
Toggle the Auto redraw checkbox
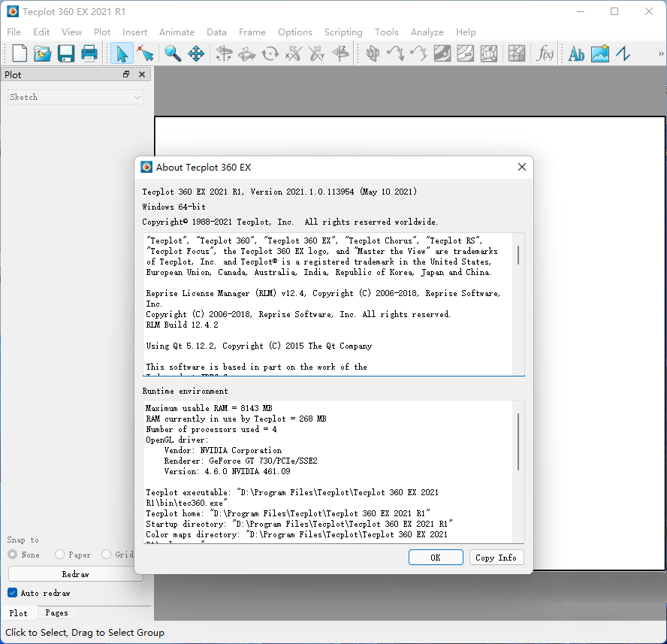click(x=39, y=593)
